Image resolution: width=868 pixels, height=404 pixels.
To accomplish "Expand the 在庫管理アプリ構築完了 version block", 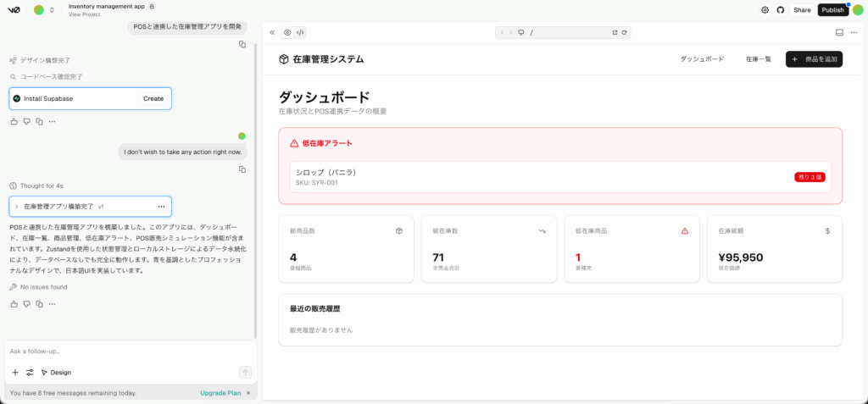I will 16,206.
